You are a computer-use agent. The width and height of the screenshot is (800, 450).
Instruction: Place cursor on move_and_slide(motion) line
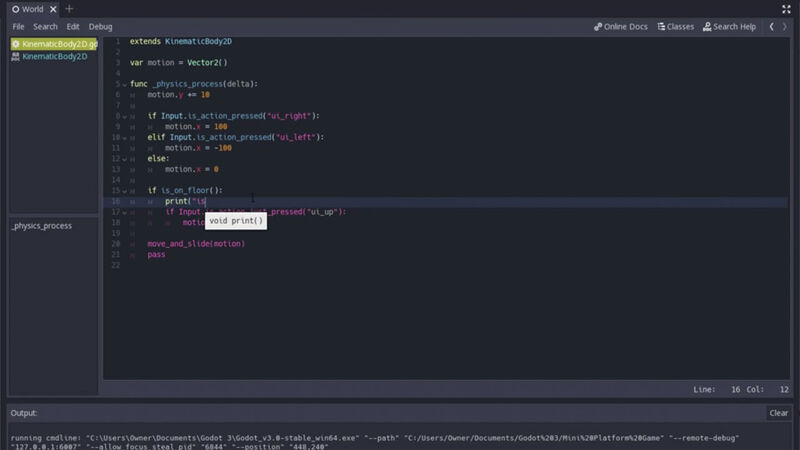pos(196,244)
